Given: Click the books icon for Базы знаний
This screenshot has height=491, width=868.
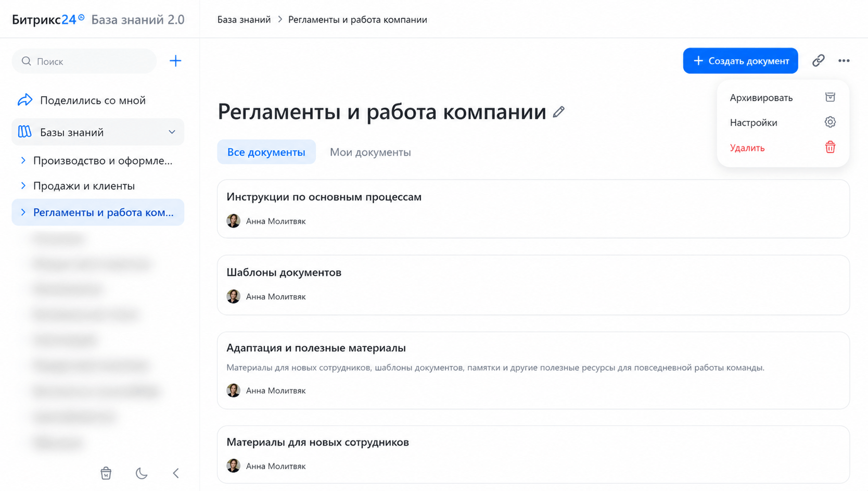Looking at the screenshot, I should point(25,132).
